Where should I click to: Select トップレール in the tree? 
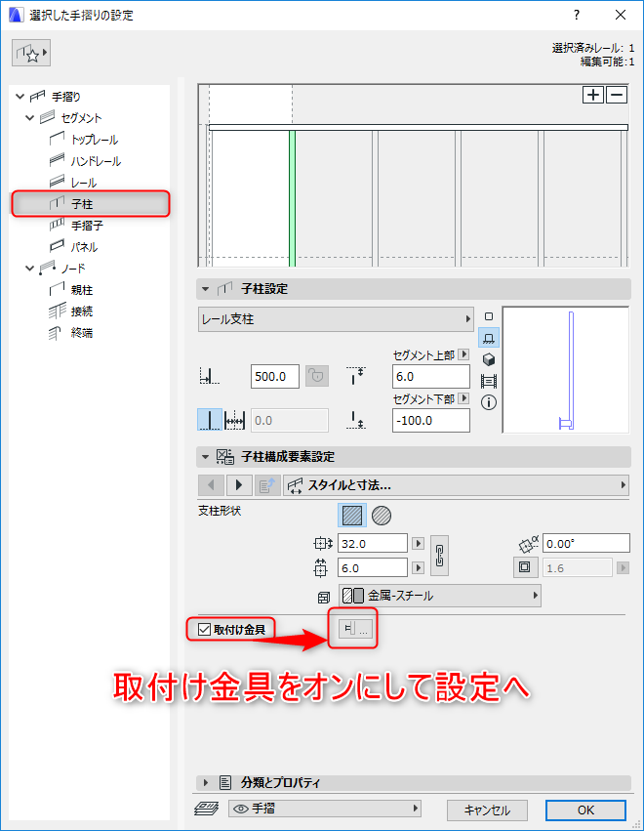(x=95, y=140)
